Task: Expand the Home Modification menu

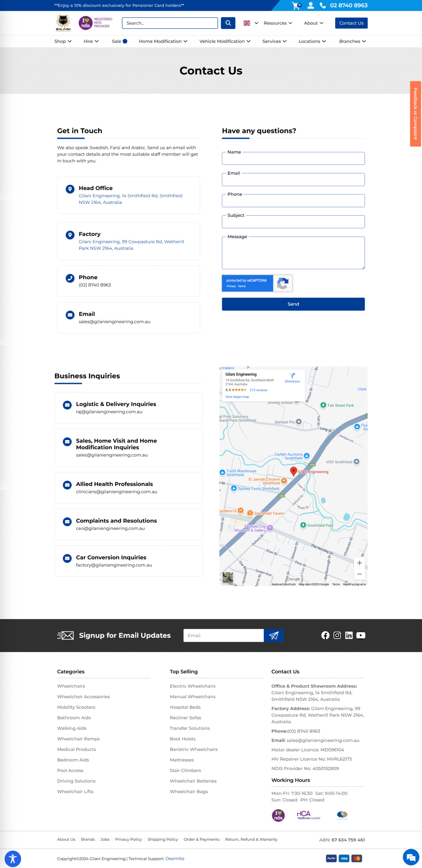Action: click(163, 41)
